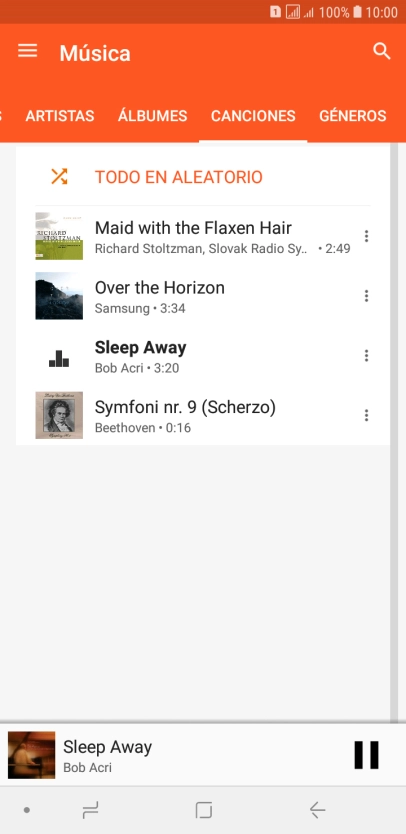Select the CANCIONES tab

[253, 116]
